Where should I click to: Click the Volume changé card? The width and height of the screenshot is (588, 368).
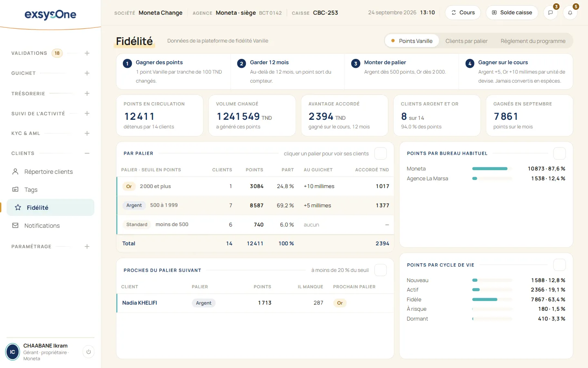pyautogui.click(x=252, y=115)
